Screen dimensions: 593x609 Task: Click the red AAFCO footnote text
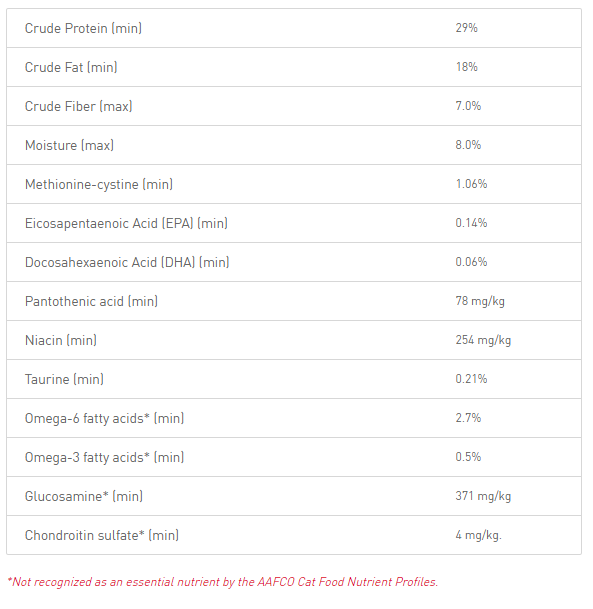pyautogui.click(x=223, y=582)
